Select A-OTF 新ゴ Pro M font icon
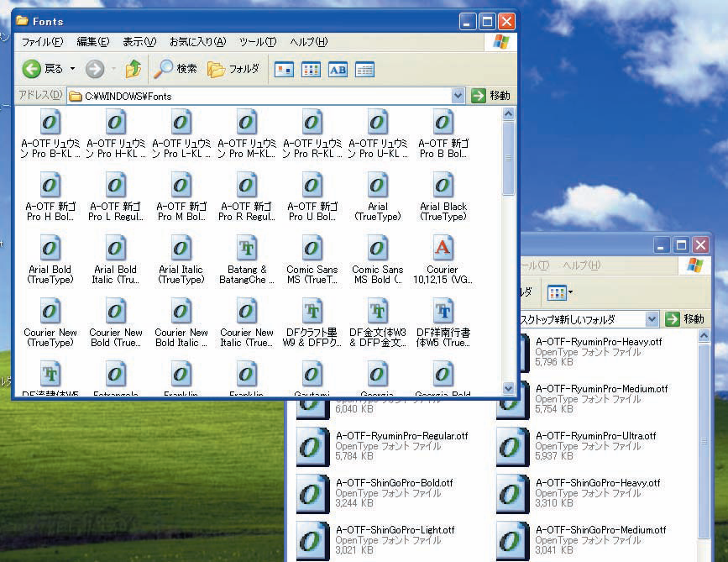 click(x=181, y=186)
